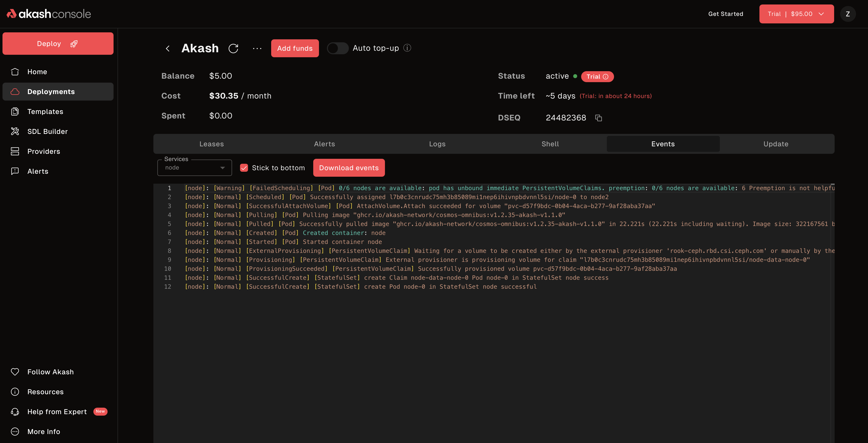Screen dimensions: 868x443
Task: Switch to the Shell tab
Action: tap(550, 144)
